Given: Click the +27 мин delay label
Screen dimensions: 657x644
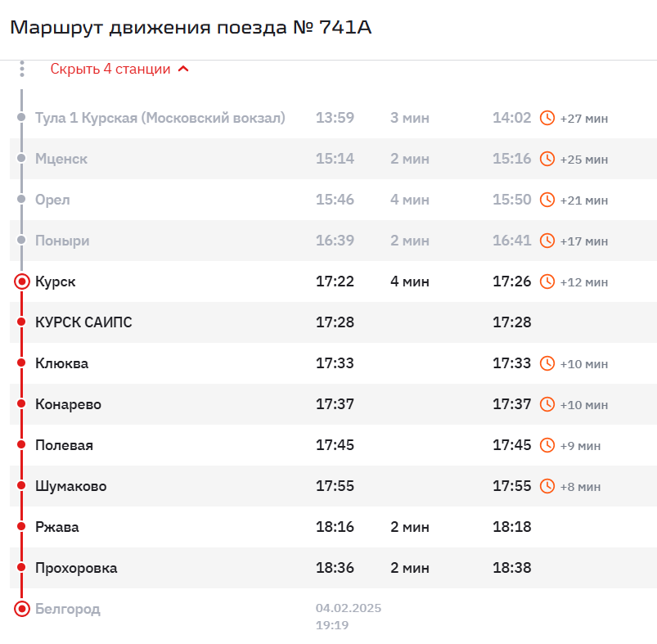Looking at the screenshot, I should point(584,119).
